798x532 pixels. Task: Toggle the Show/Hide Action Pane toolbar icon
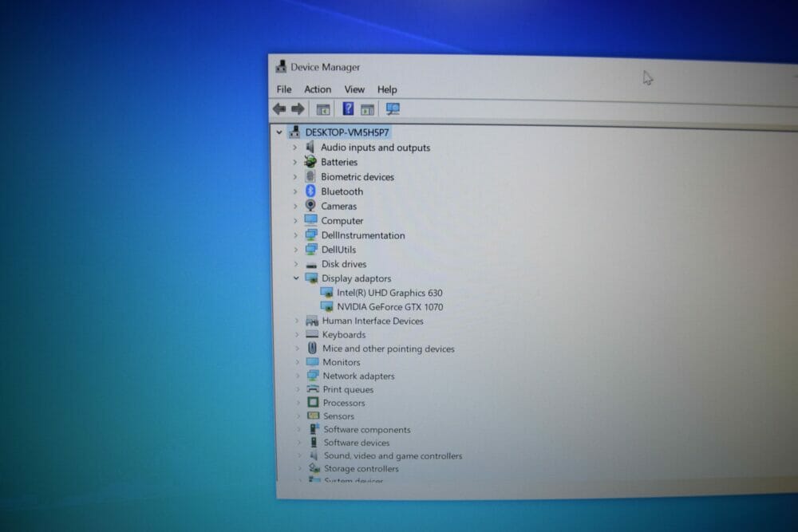367,108
